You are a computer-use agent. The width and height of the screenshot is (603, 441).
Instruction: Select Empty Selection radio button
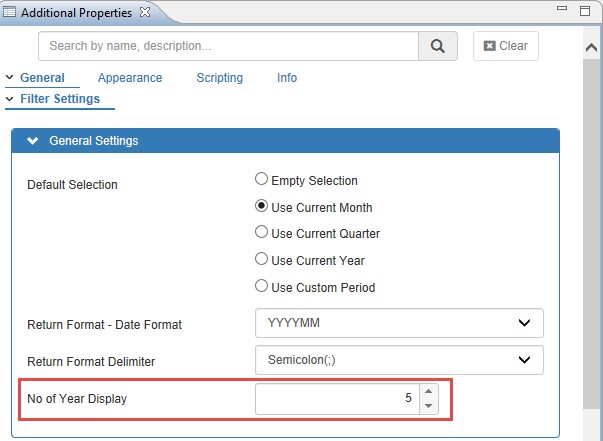pos(262,180)
